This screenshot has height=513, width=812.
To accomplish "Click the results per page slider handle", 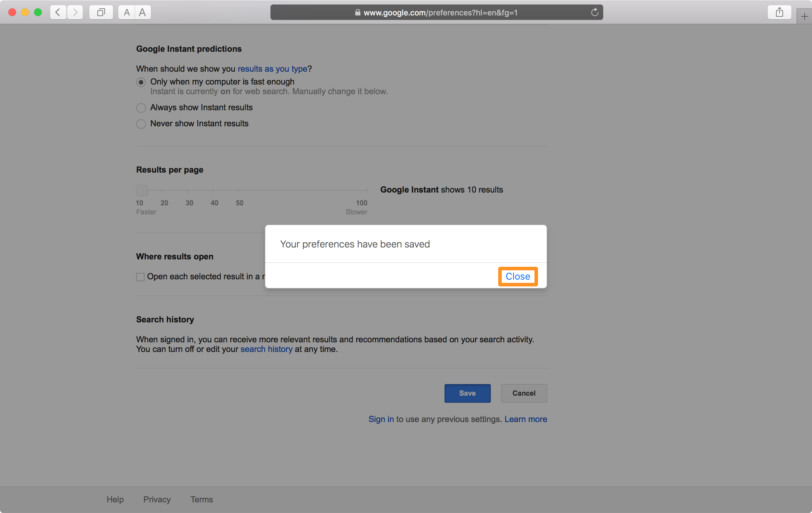I will (142, 190).
